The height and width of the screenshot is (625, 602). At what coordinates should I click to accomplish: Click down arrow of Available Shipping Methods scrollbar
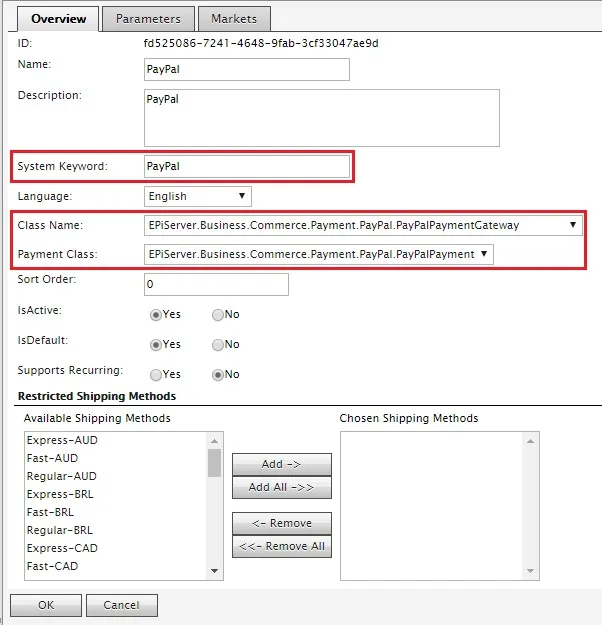(214, 571)
